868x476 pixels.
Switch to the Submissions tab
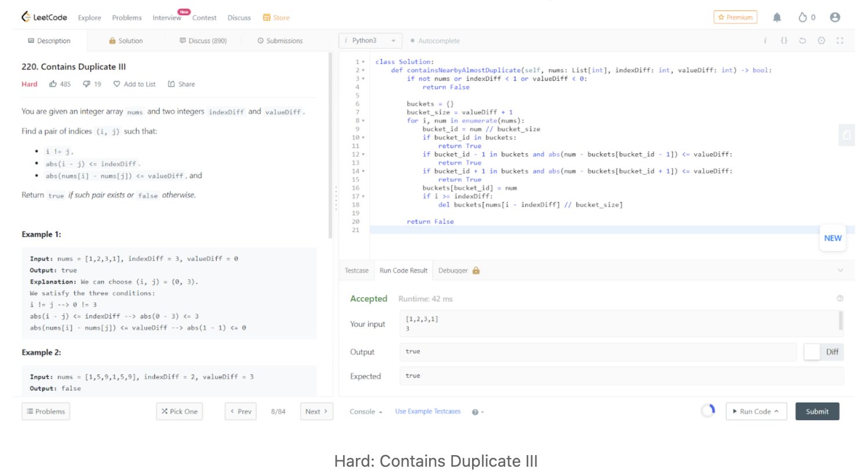point(280,41)
